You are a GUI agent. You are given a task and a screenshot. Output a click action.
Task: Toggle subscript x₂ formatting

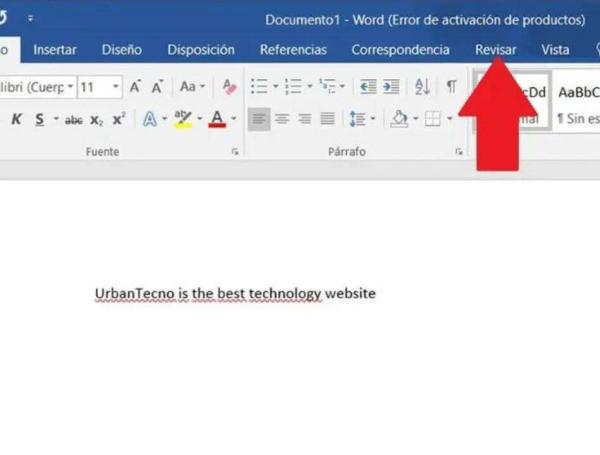[x=96, y=120]
